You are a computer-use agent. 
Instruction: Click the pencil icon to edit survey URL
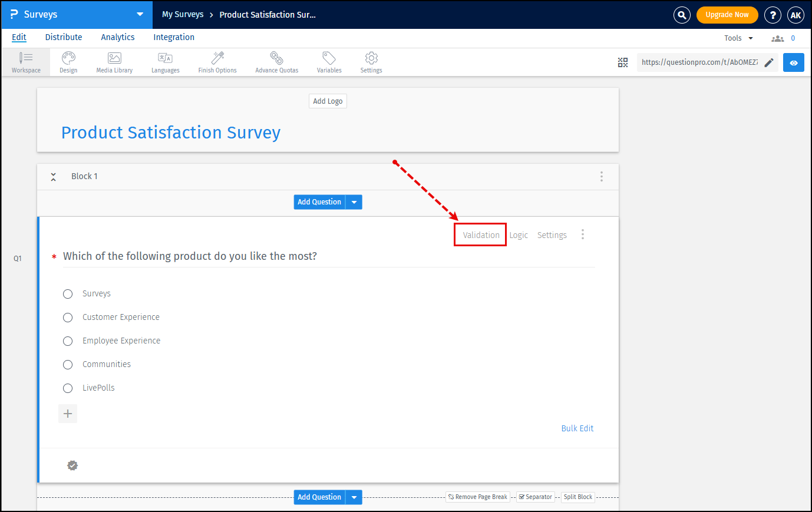[x=769, y=62]
